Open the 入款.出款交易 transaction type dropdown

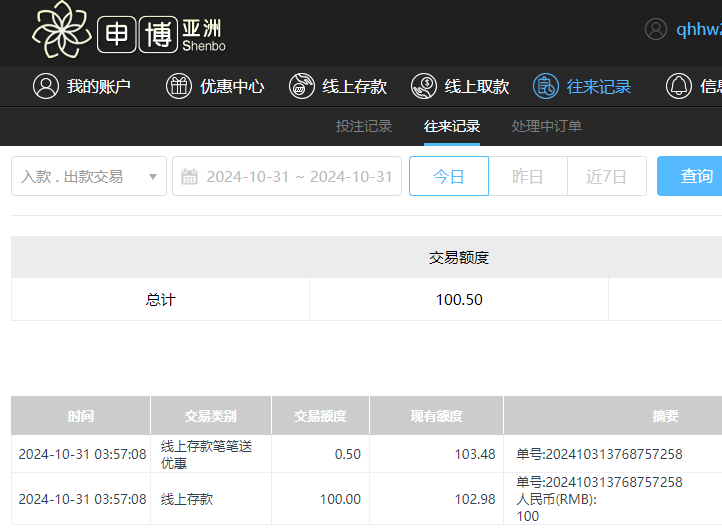(88, 177)
